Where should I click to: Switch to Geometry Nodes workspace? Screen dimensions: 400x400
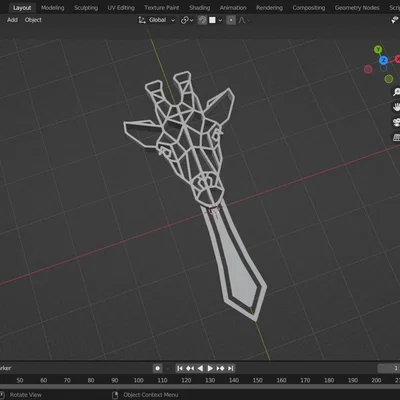click(x=357, y=8)
